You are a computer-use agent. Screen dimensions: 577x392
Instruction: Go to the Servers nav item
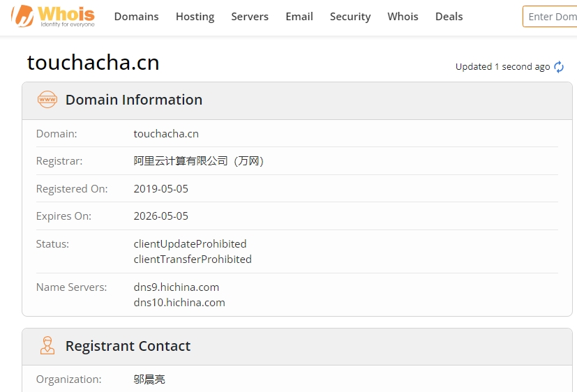click(250, 17)
